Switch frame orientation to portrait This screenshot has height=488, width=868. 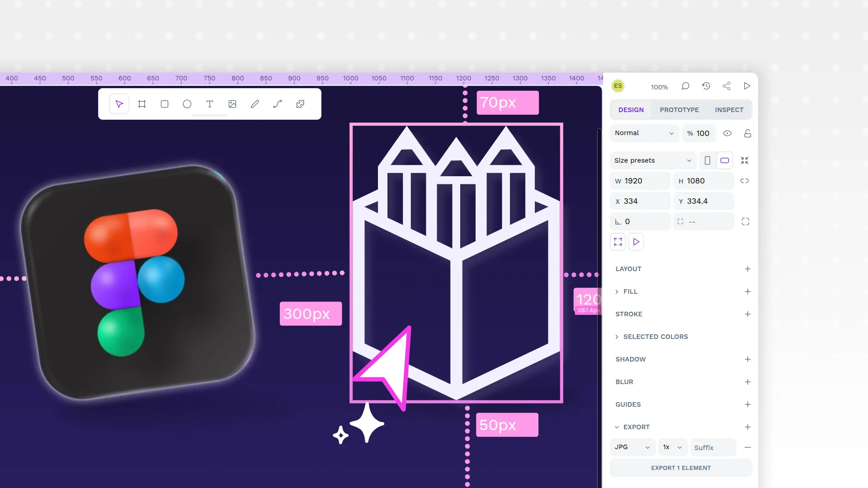[x=707, y=160]
